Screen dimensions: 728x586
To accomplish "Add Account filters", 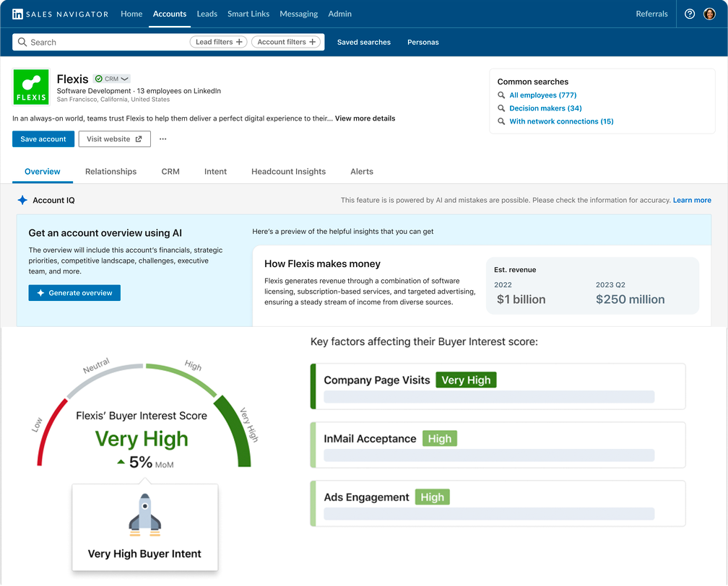I will click(286, 42).
